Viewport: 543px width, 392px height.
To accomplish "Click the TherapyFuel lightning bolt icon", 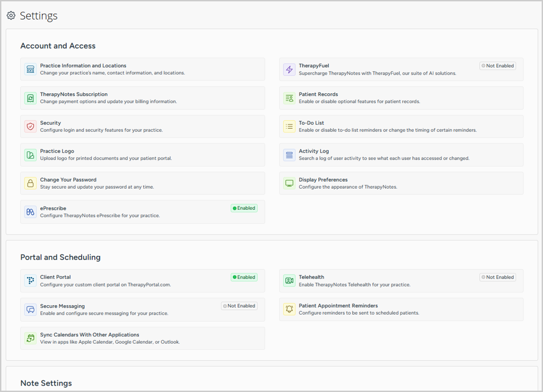I will tap(289, 69).
